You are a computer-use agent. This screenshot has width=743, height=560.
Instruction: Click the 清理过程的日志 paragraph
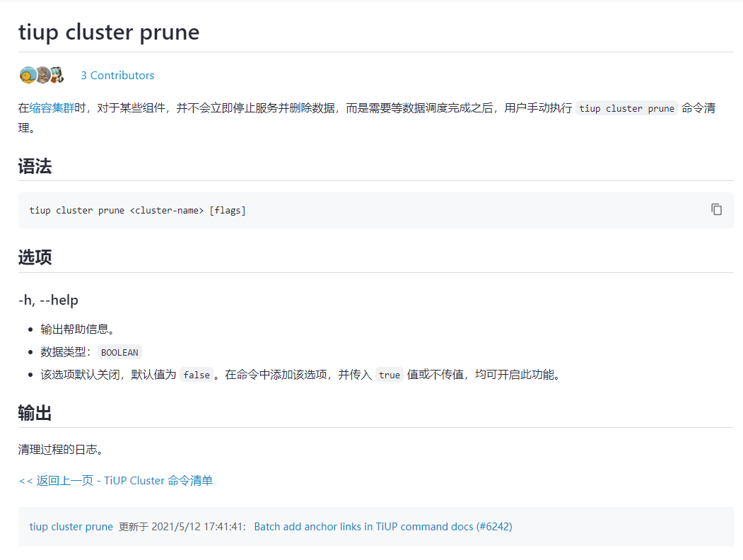click(x=61, y=449)
